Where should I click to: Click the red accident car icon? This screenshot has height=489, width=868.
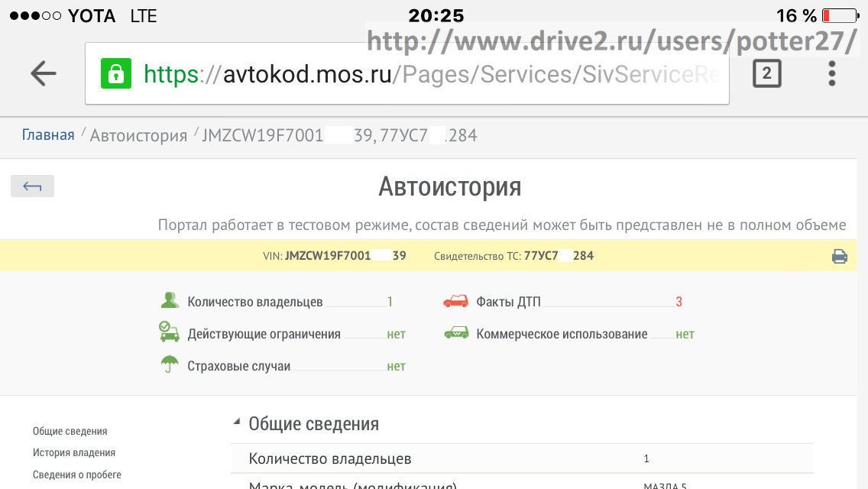tap(455, 301)
